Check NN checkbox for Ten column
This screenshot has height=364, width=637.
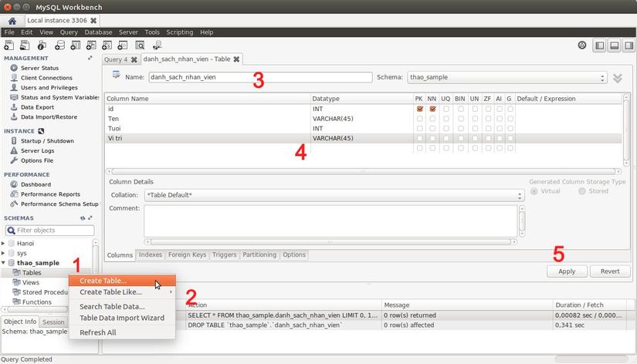click(x=432, y=119)
